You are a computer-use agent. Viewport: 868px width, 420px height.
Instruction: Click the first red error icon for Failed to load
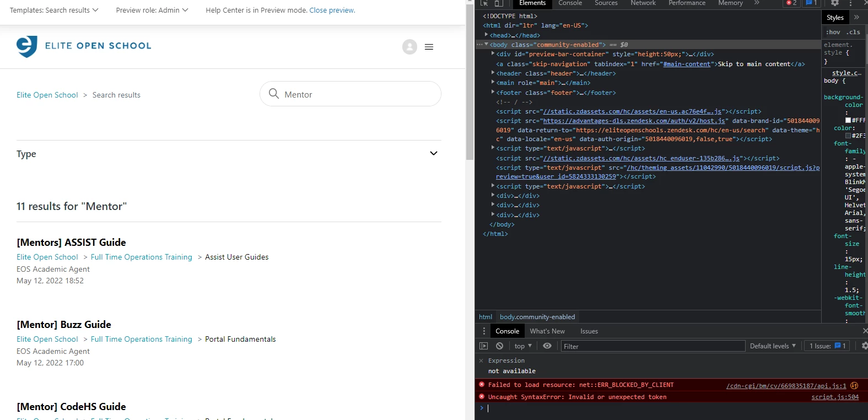pyautogui.click(x=482, y=385)
